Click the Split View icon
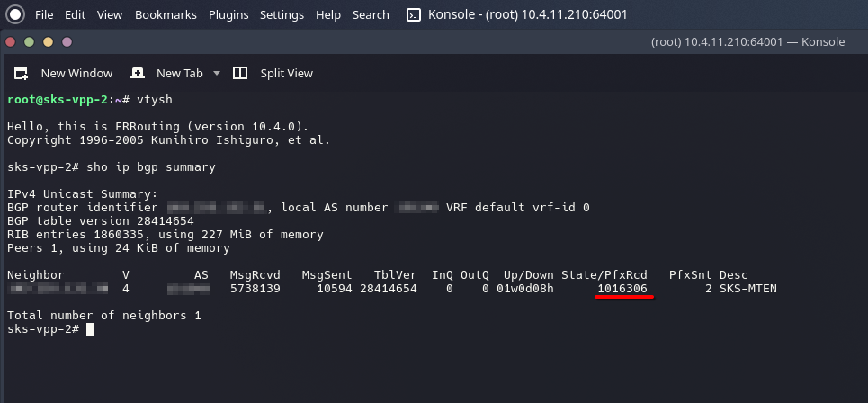This screenshot has height=403, width=868. click(239, 73)
